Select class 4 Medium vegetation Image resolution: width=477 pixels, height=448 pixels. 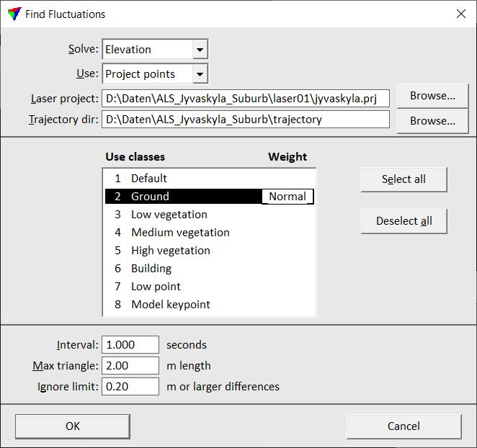click(180, 233)
